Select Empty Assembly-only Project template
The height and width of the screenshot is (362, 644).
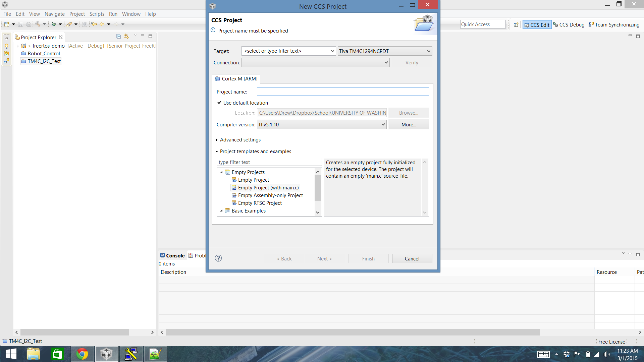270,195
